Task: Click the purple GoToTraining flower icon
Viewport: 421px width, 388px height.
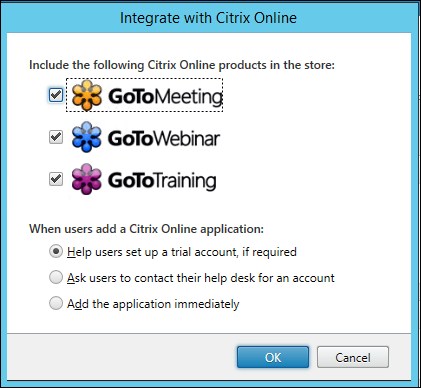Action: [x=87, y=179]
